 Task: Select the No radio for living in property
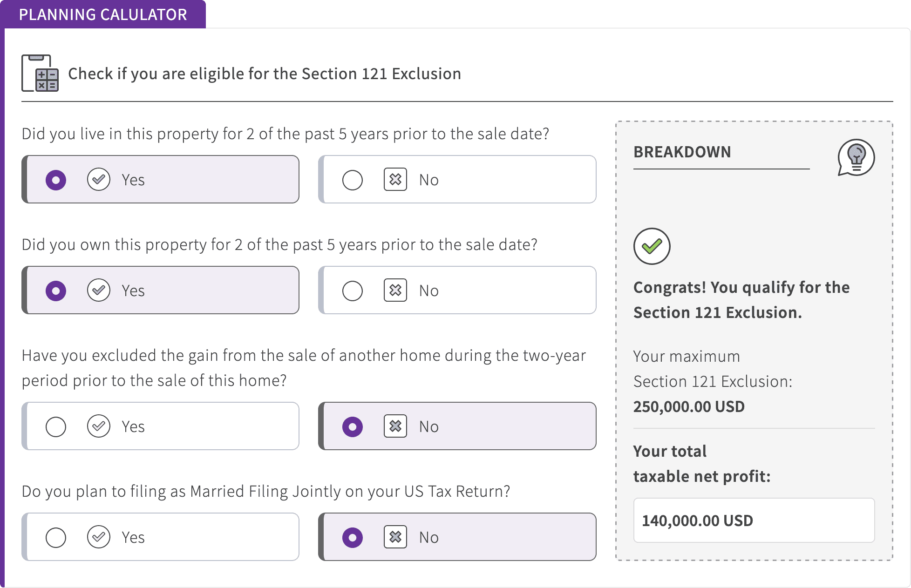(353, 180)
